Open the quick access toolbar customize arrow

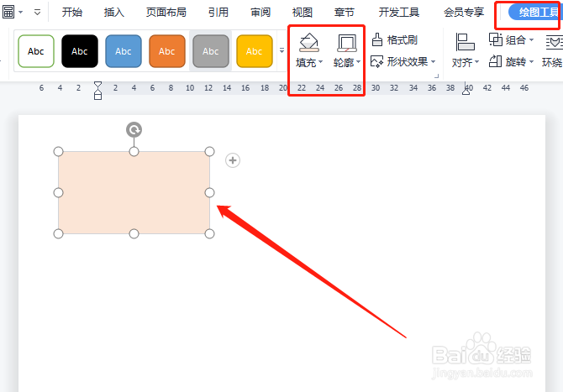click(x=37, y=13)
